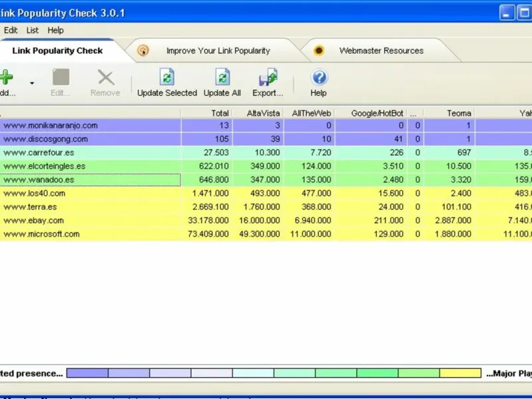
Task: Sort by AllTheWeb column header
Action: tap(309, 113)
